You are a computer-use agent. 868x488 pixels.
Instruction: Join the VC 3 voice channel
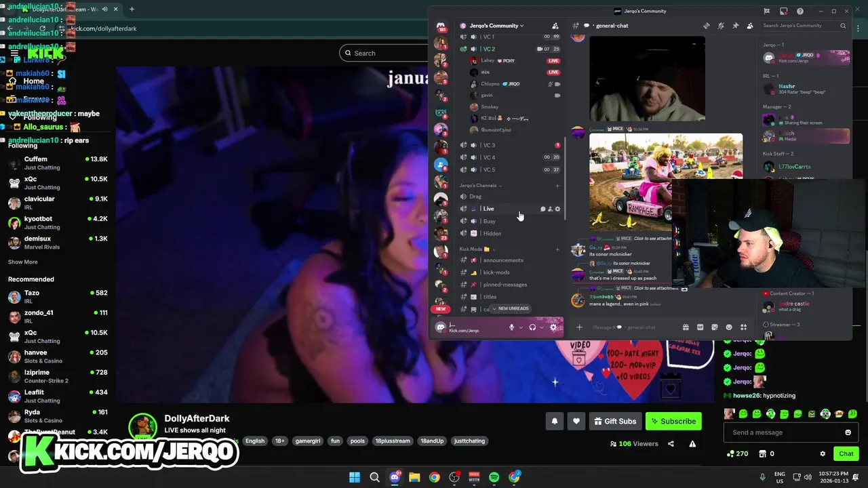pos(510,145)
